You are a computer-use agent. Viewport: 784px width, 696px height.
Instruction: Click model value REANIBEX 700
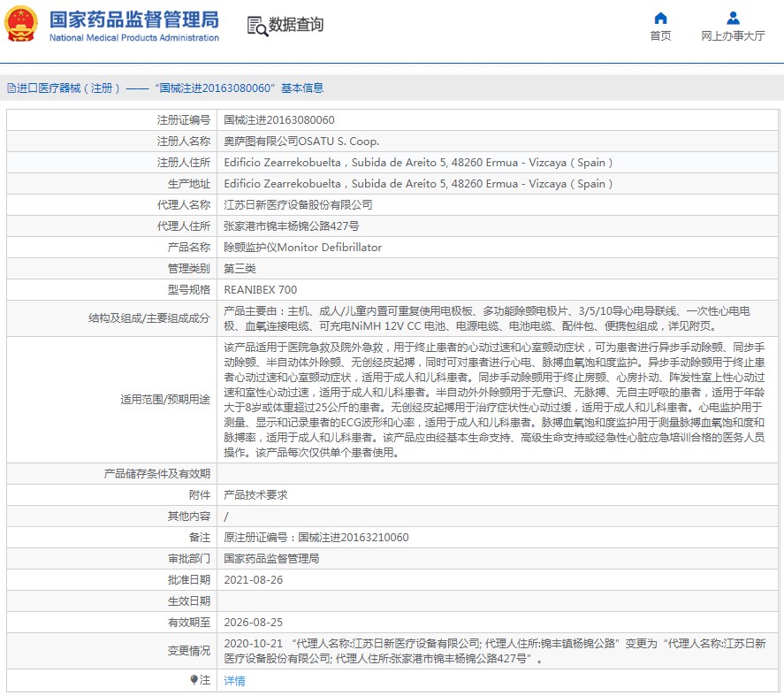click(261, 290)
